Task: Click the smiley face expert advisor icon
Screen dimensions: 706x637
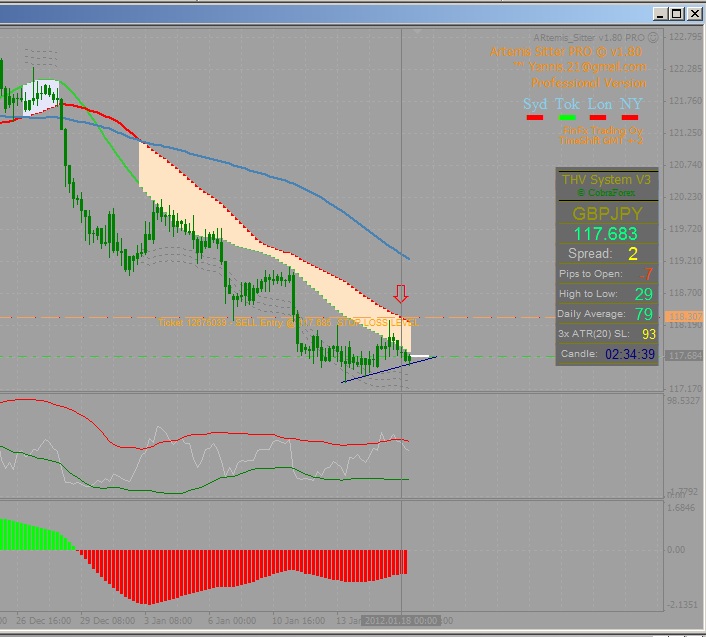Action: click(653, 37)
